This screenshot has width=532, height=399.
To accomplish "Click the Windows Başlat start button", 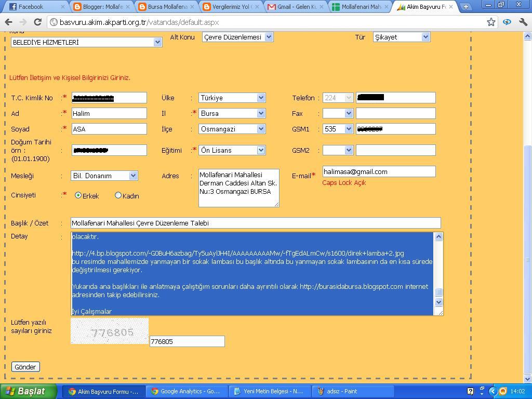I will pyautogui.click(x=29, y=391).
